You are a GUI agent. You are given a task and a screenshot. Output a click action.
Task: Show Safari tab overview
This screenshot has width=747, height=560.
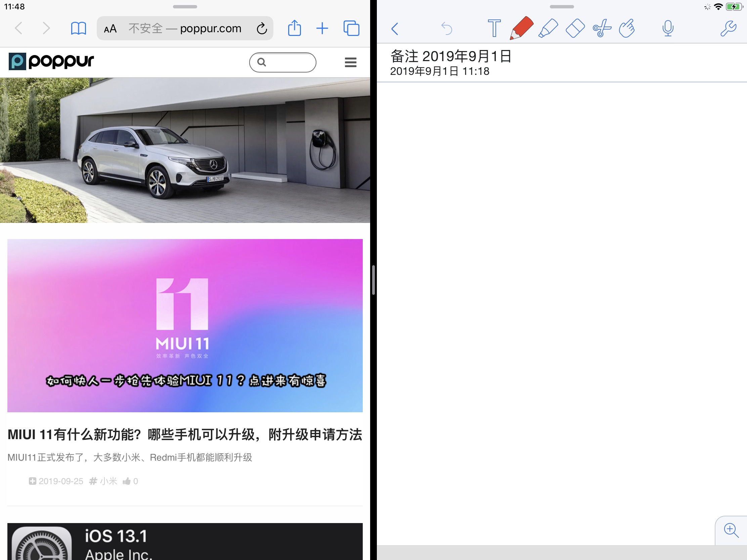(x=351, y=28)
